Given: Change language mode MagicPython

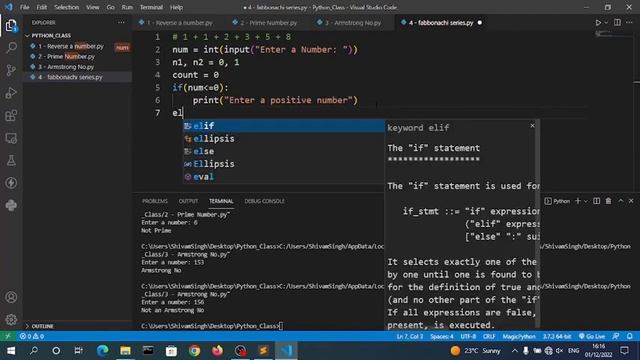Looking at the screenshot, I should click(519, 336).
